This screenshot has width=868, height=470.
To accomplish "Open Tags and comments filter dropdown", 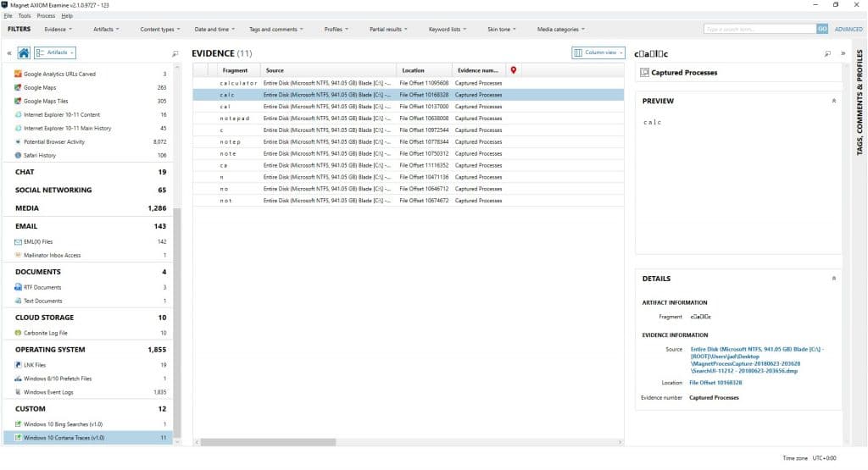I will 275,30.
